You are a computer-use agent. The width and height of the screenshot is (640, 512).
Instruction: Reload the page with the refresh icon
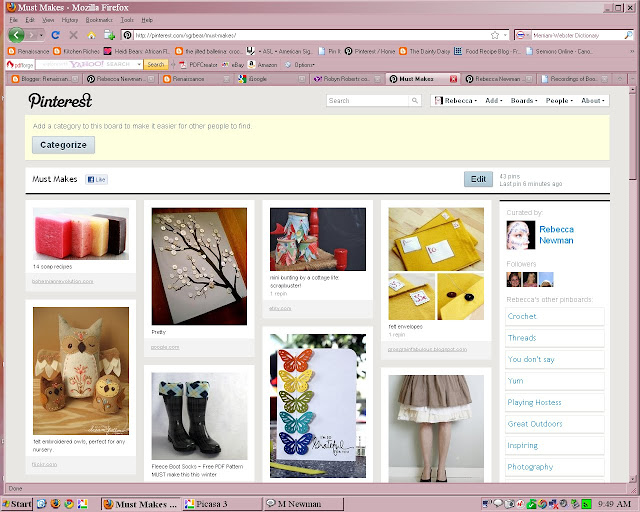tap(56, 35)
